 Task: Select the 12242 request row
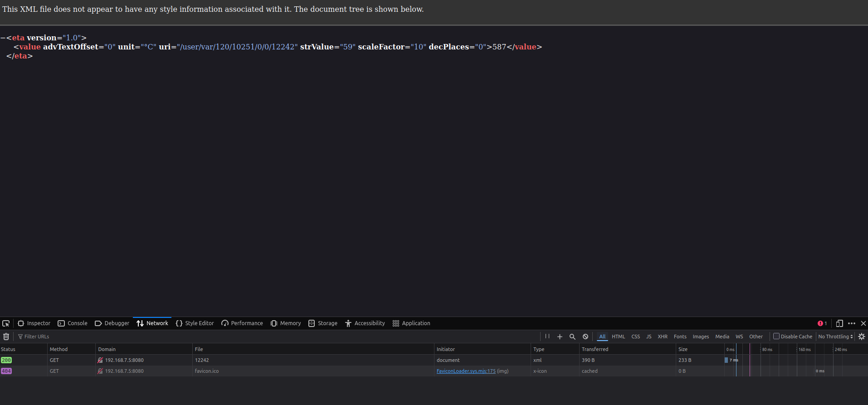(x=434, y=360)
